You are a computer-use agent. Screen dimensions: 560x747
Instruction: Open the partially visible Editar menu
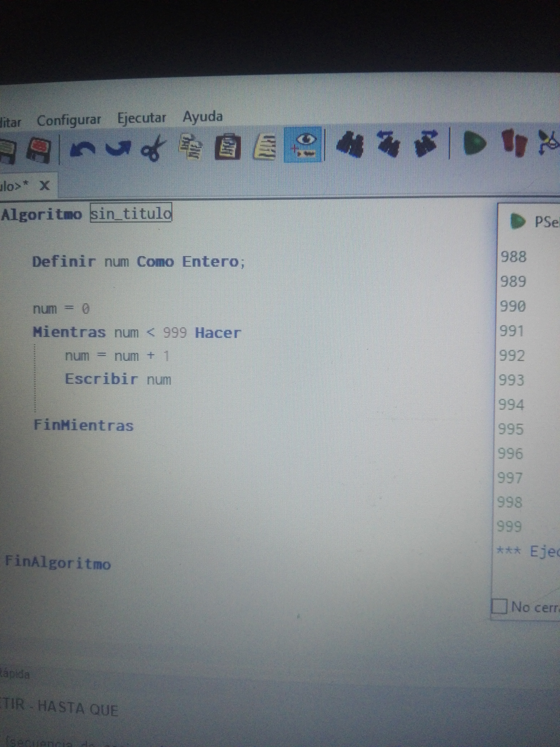coord(10,122)
